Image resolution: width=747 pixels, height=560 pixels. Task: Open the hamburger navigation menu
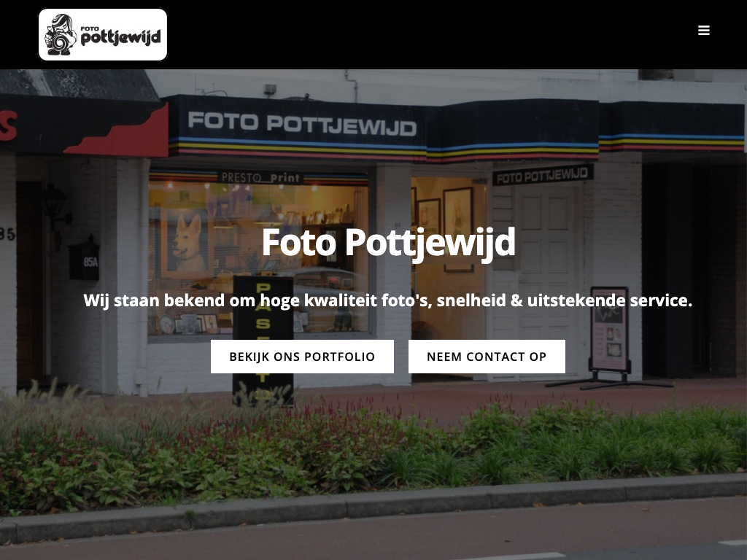coord(704,31)
